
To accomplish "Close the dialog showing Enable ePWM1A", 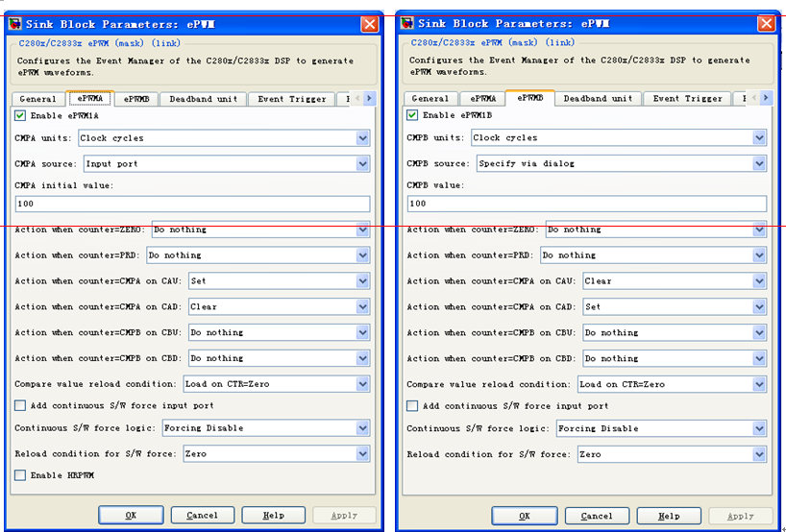I will pos(369,24).
